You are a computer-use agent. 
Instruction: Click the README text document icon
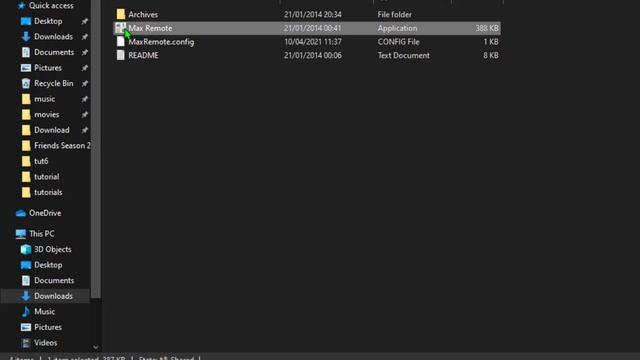(x=120, y=55)
